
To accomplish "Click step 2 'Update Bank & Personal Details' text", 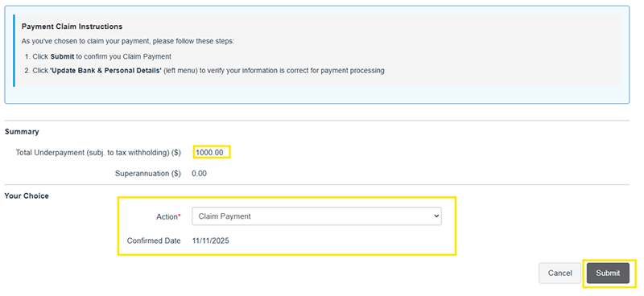I will [105, 71].
